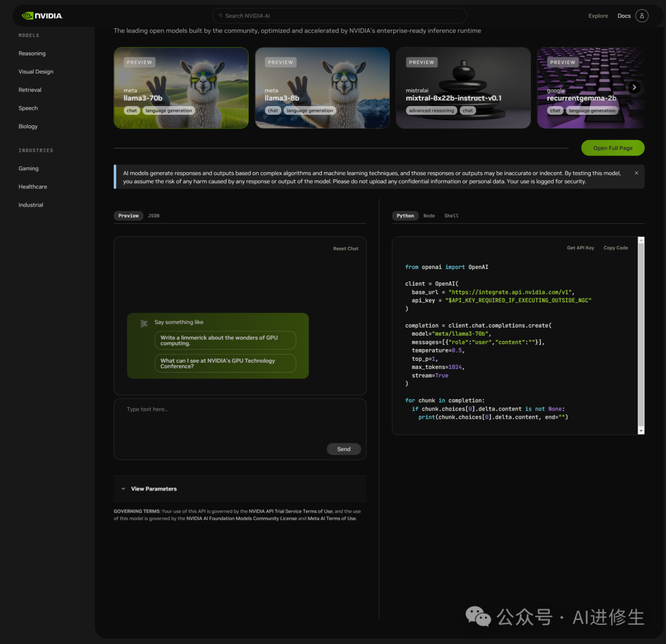This screenshot has width=666, height=644.
Task: Select Industrial under Industries
Action: 31,205
